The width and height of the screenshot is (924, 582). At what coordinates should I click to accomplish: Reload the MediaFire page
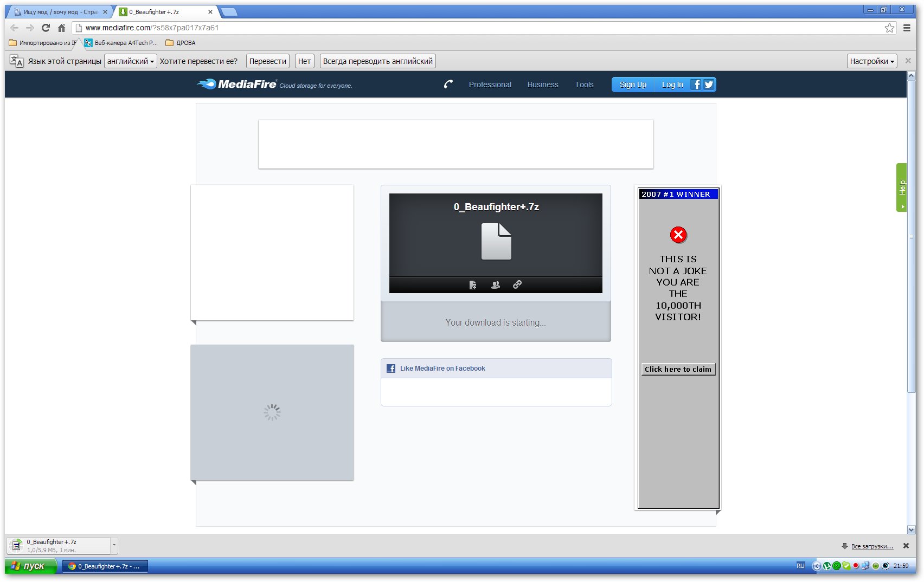coord(46,28)
